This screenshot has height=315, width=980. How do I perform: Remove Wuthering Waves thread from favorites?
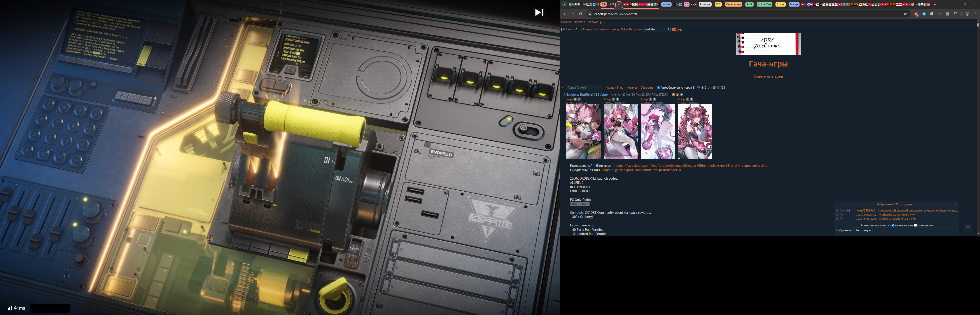tap(837, 215)
